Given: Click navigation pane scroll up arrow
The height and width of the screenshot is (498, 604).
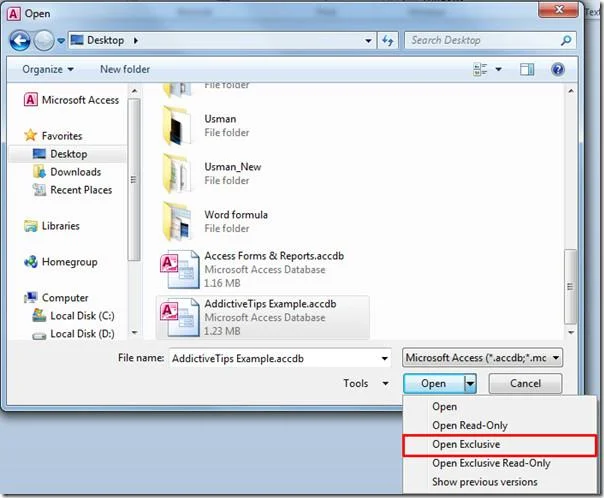Looking at the screenshot, I should tap(134, 91).
